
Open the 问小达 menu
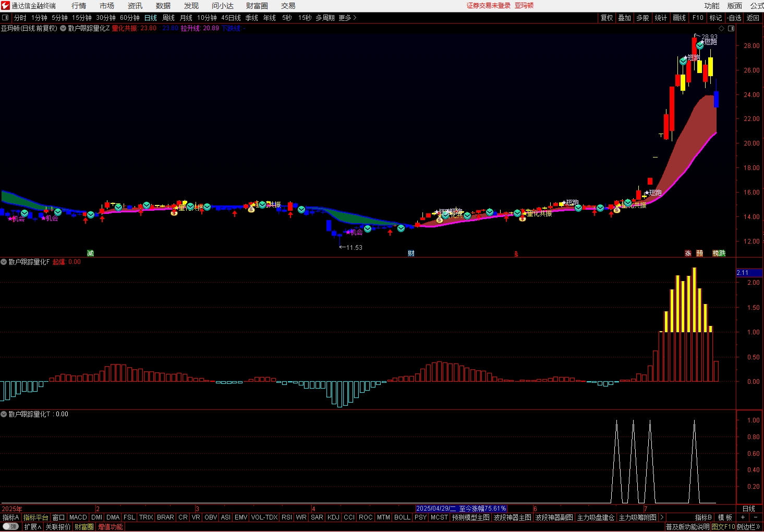(x=223, y=6)
